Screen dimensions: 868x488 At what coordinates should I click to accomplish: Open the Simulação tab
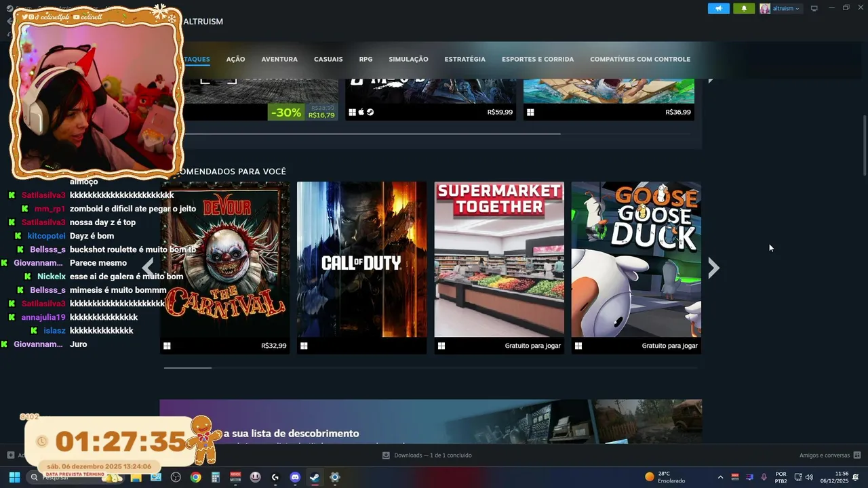(408, 59)
